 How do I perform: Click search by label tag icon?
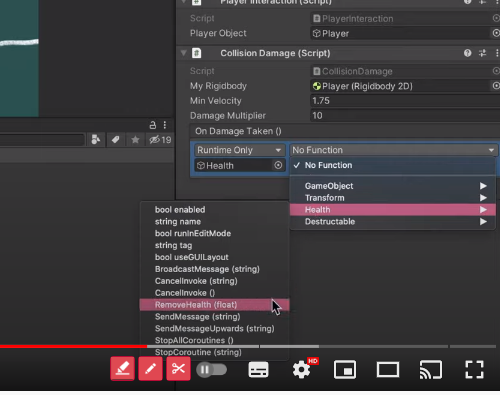(115, 140)
